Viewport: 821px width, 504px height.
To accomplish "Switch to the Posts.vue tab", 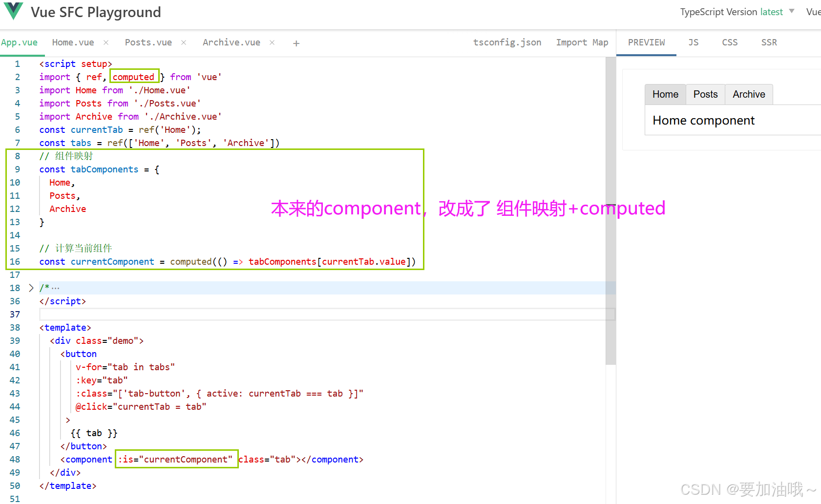I will pos(148,42).
